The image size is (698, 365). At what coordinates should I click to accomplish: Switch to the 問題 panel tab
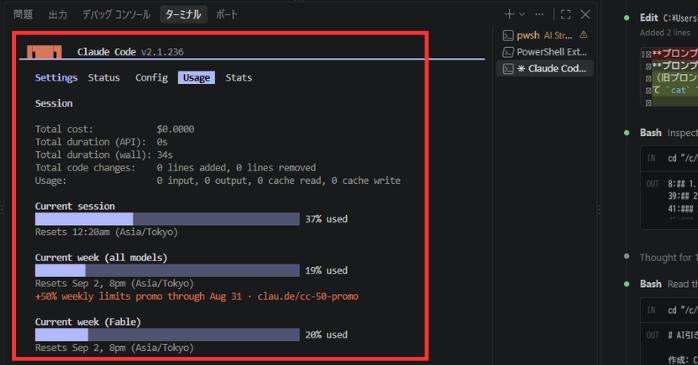(23, 15)
